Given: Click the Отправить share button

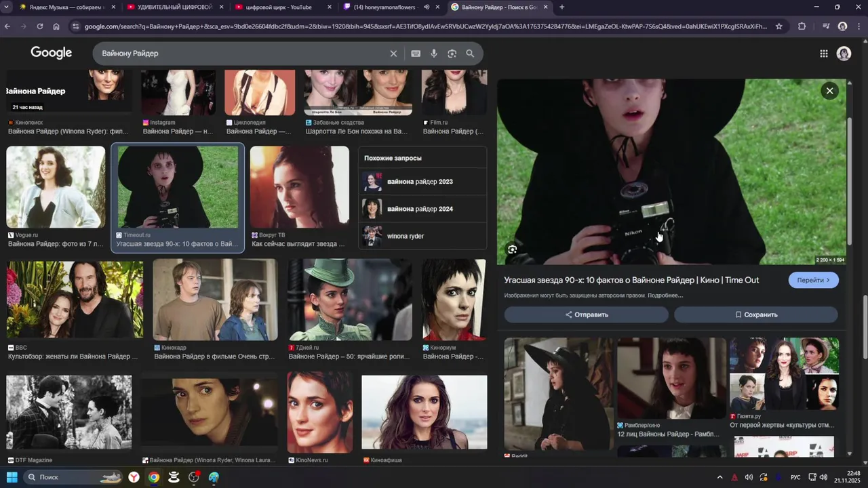Looking at the screenshot, I should [x=587, y=314].
